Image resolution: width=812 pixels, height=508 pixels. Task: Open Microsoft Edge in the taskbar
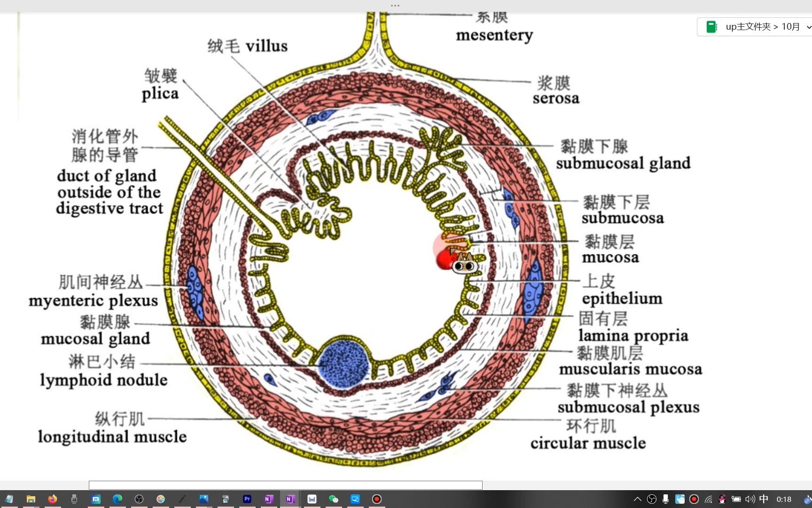[117, 499]
